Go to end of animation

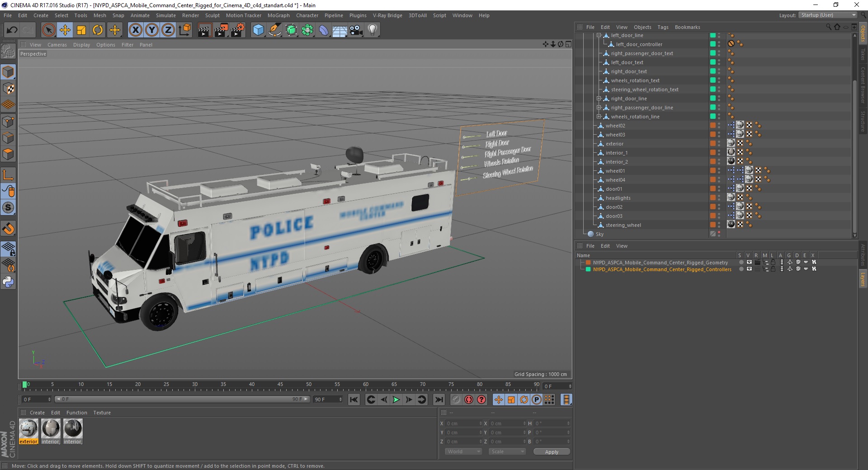tap(439, 399)
